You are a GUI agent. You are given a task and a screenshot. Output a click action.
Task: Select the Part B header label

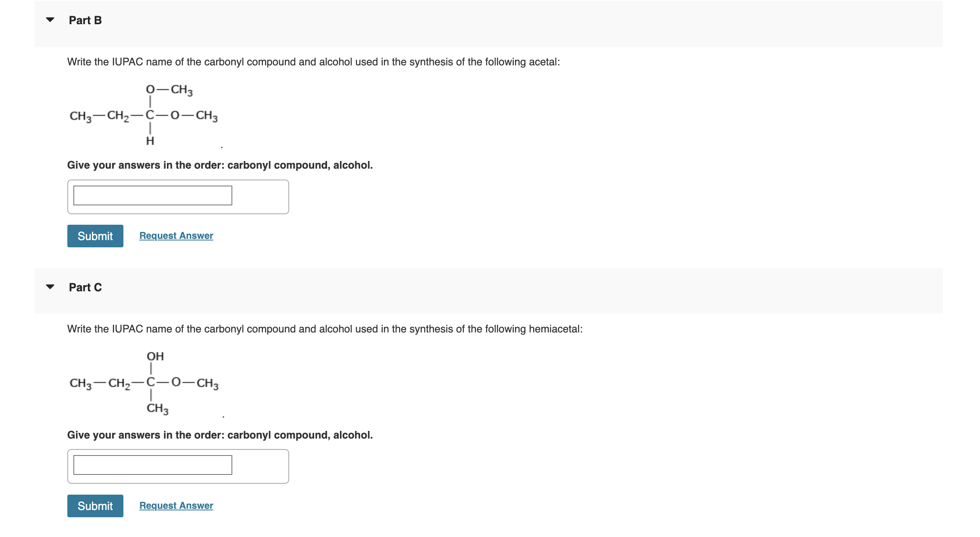pos(85,20)
